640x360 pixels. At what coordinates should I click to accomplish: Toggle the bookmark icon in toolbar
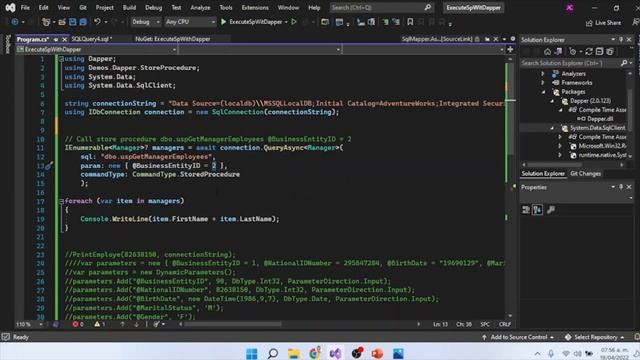[410, 22]
